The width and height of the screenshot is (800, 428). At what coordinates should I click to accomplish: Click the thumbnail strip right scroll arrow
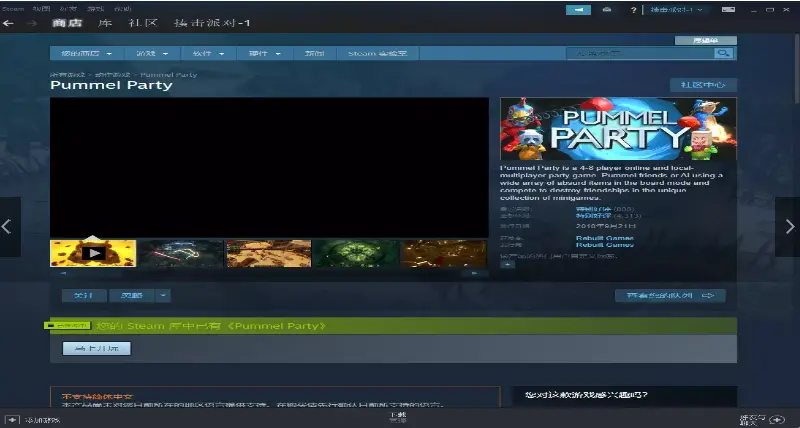click(474, 273)
